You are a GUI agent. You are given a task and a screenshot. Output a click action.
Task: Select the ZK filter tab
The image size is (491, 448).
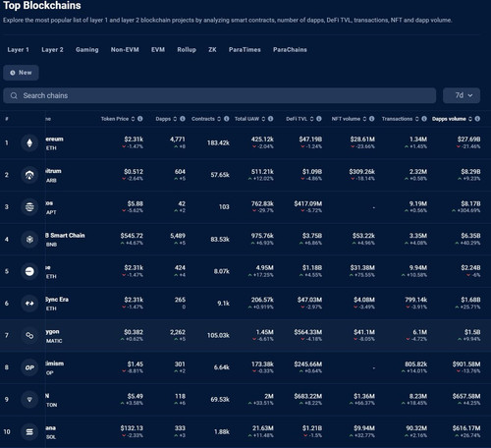tap(212, 50)
